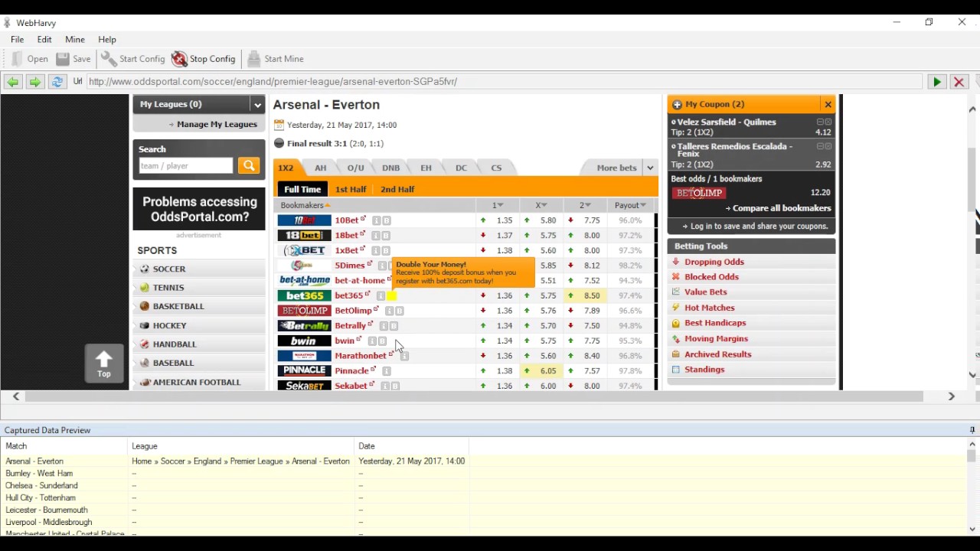Select BASEBALL in sports list

tap(199, 363)
